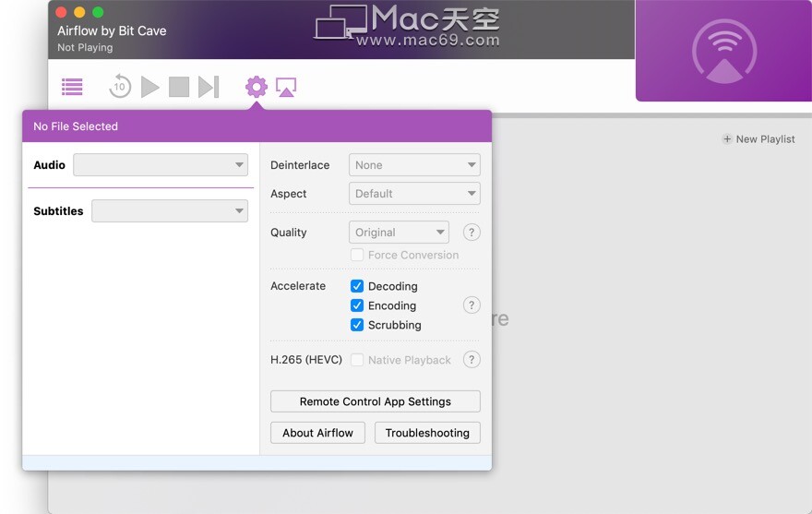Click the H.265 HEVC help icon
Viewport: 812px width, 514px height.
pos(472,360)
